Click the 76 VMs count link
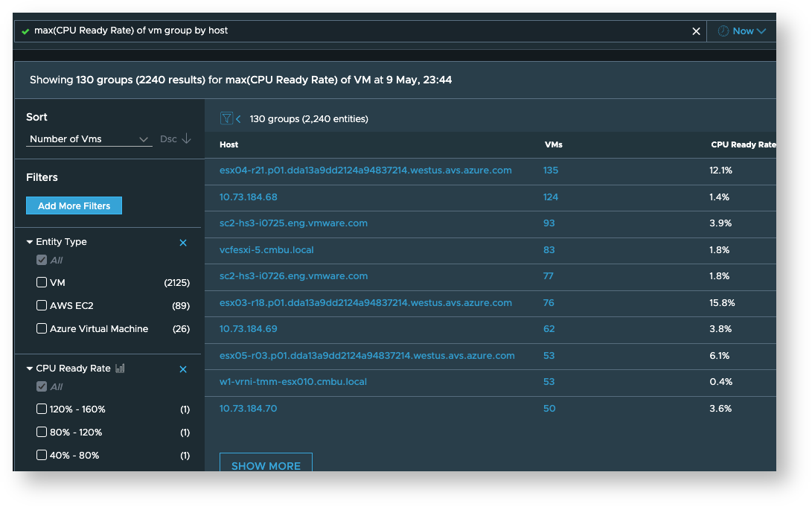 (549, 303)
